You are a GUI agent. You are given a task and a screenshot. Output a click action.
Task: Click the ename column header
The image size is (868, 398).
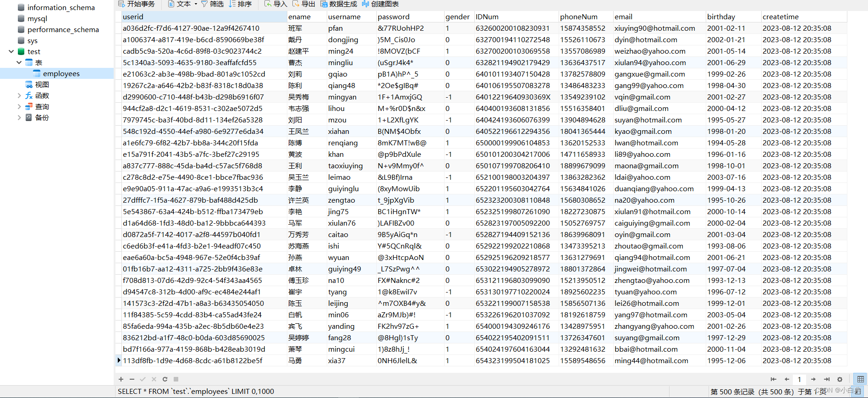pyautogui.click(x=307, y=17)
